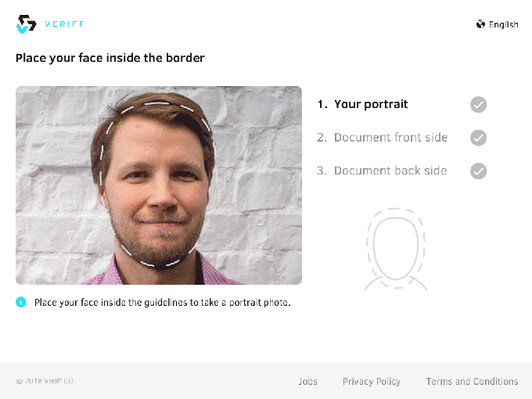Screen dimensions: 532x399
Task: Open the English language selector
Action: 503,24
